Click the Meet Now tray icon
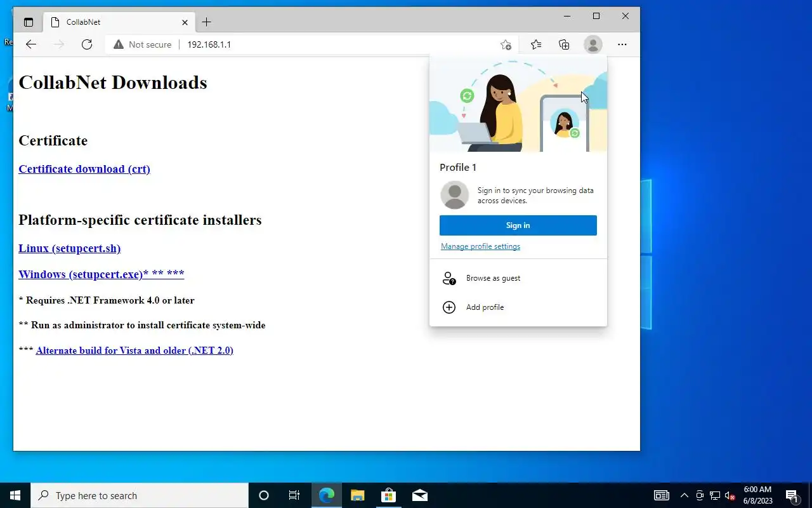812x508 pixels. [700, 495]
